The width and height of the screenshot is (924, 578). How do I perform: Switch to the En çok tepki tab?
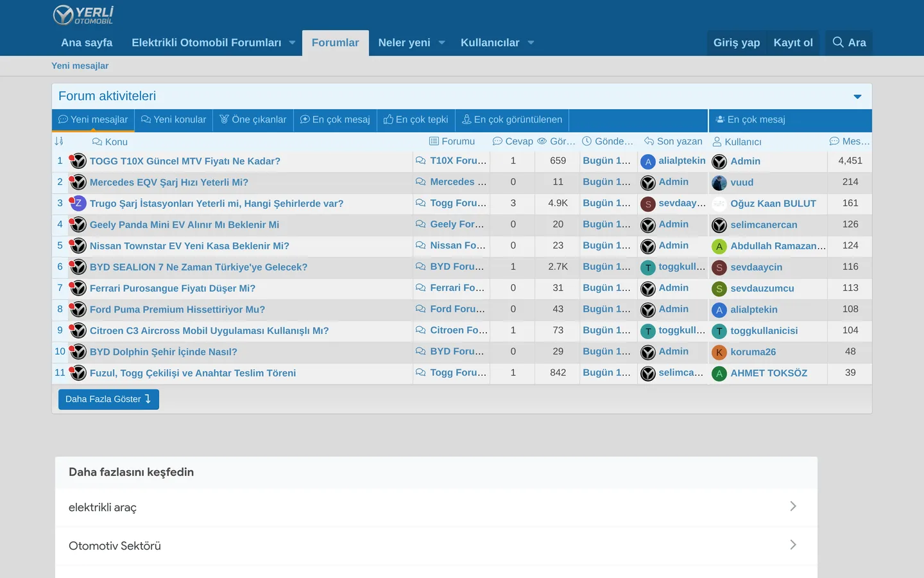[x=416, y=119]
